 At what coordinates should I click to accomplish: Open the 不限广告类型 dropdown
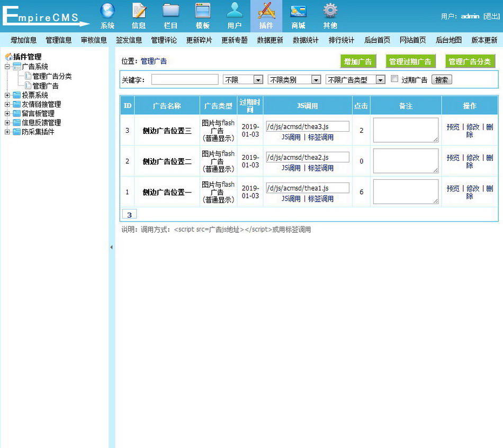355,79
